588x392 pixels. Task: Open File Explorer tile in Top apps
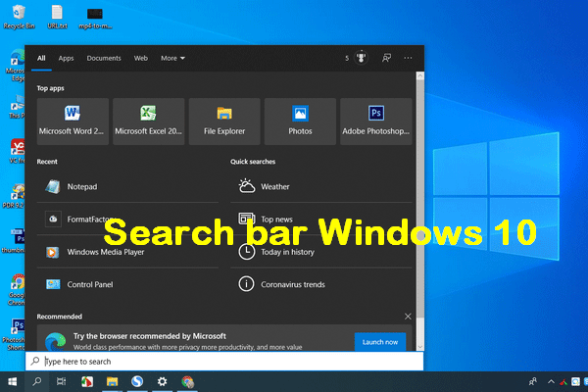point(224,122)
